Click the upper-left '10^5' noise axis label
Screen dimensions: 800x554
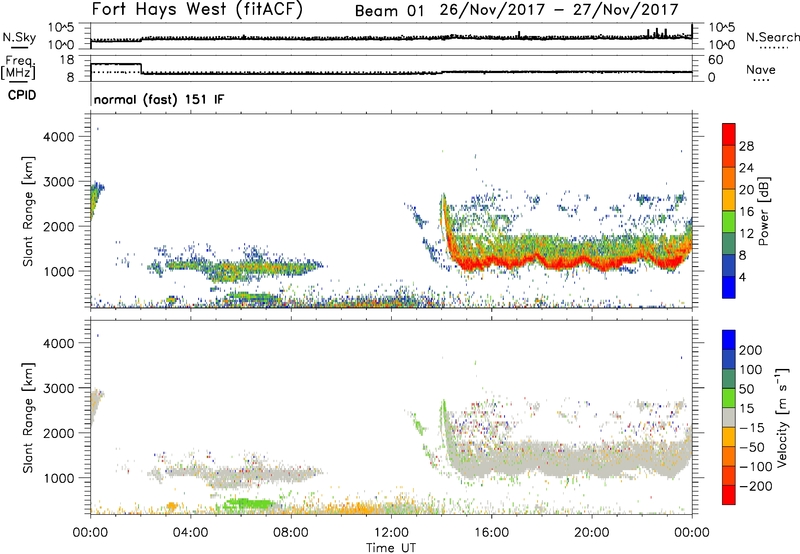click(61, 28)
